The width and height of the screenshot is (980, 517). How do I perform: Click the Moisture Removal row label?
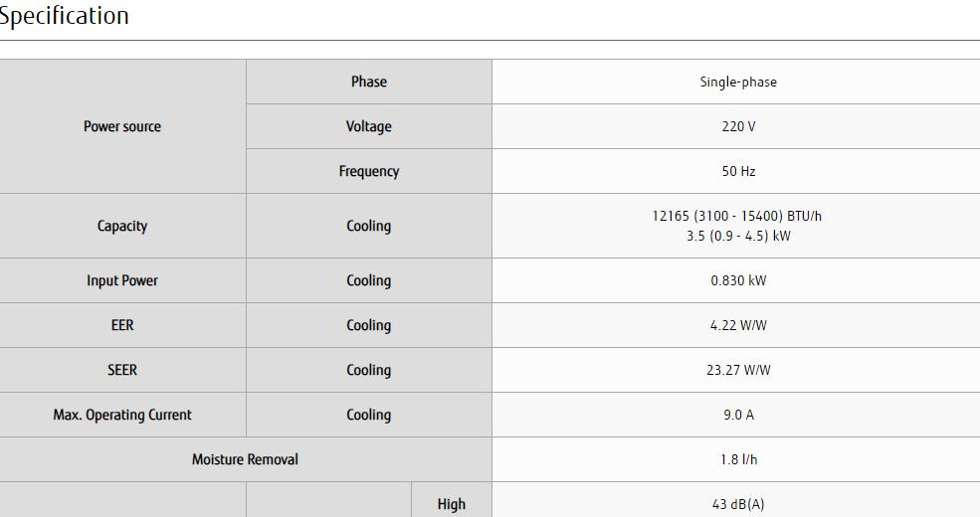point(245,459)
